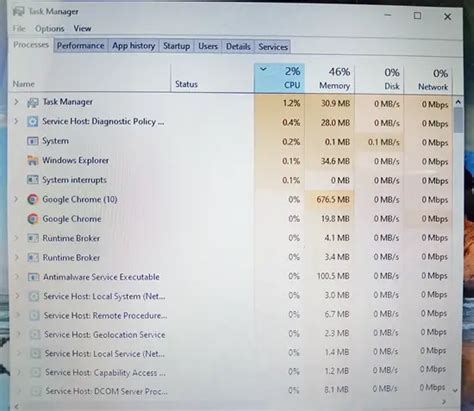Click the 4.1 MB Runtime Broker memory value
The width and height of the screenshot is (474, 411).
[337, 238]
